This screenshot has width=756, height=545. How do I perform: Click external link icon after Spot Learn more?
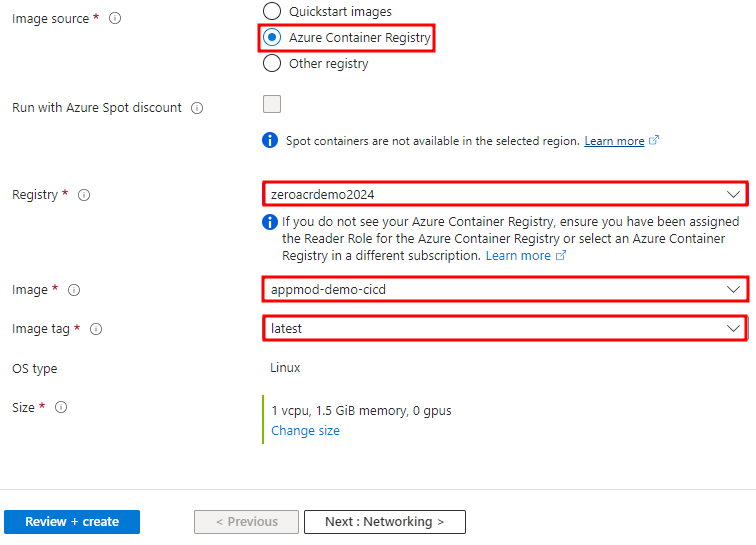[x=654, y=140]
